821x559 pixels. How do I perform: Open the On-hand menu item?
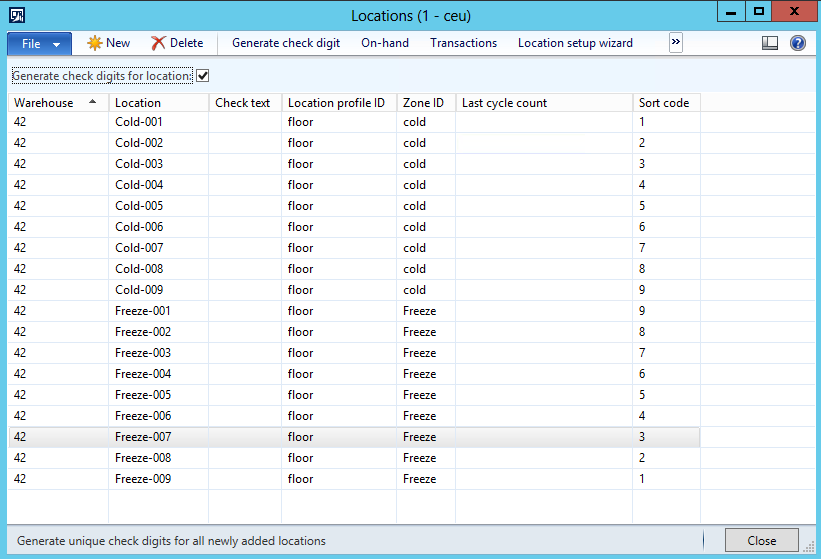(385, 43)
